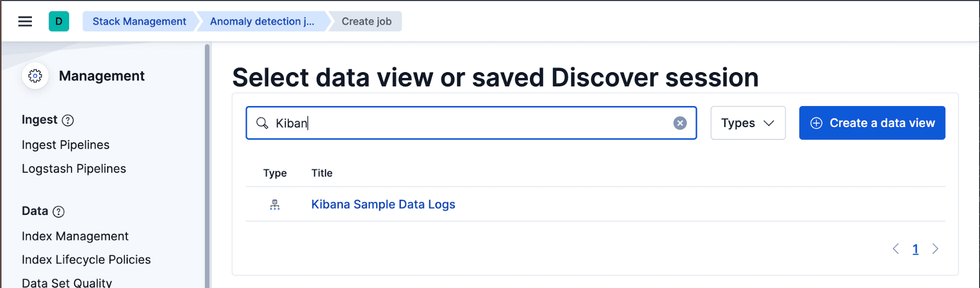Click the data view type icon
980x288 pixels.
pos(275,204)
